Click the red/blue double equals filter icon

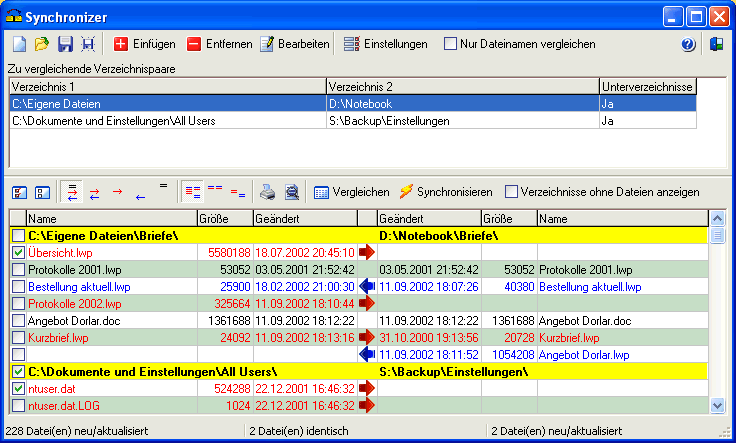click(215, 188)
